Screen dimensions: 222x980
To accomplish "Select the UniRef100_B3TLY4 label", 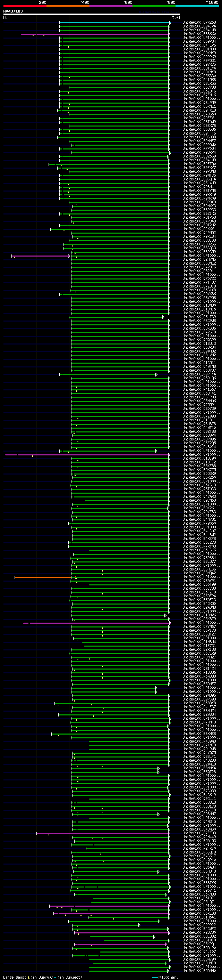I will click(x=199, y=68).
